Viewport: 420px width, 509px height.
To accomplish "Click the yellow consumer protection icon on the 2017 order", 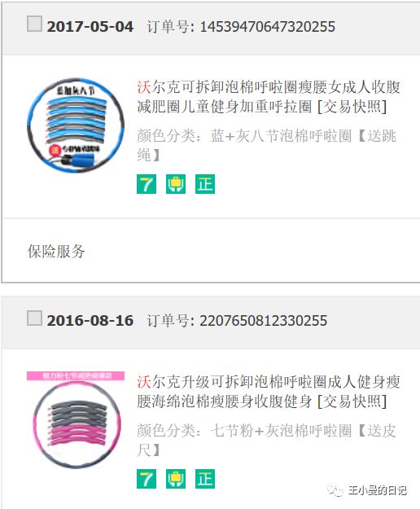I will point(176,184).
